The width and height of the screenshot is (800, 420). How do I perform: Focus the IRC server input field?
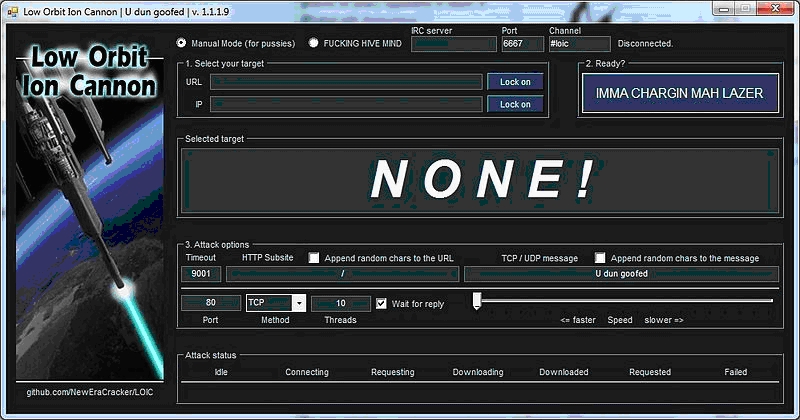click(454, 44)
